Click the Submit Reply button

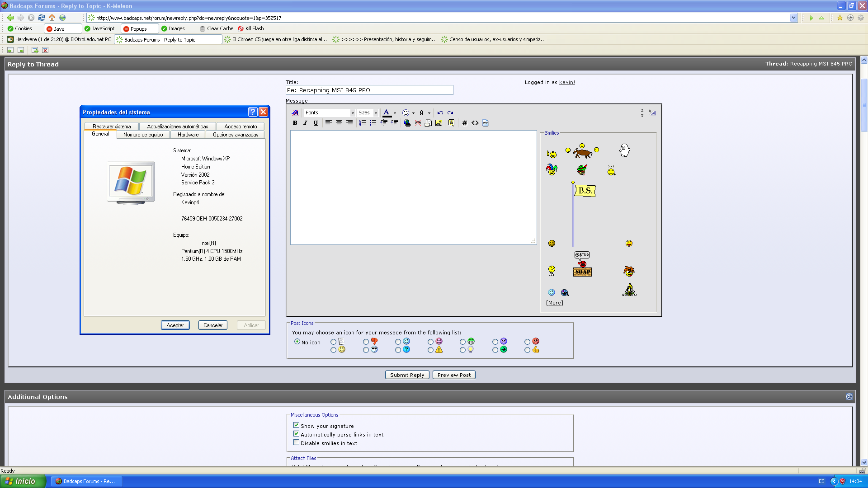click(407, 375)
